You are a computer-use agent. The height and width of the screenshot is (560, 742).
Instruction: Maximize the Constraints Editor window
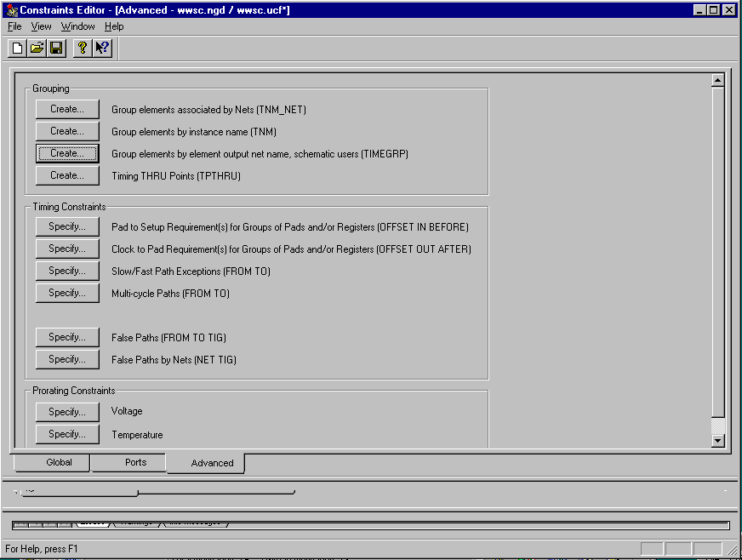tap(714, 10)
